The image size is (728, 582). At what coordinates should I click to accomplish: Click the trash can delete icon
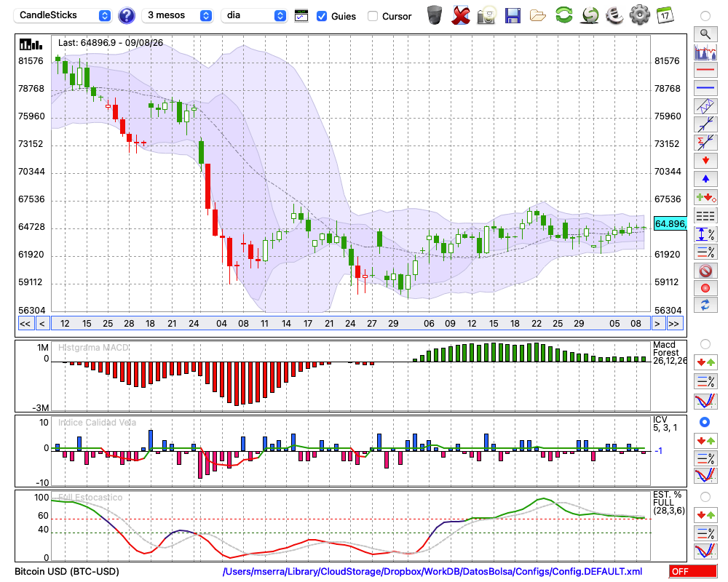435,15
